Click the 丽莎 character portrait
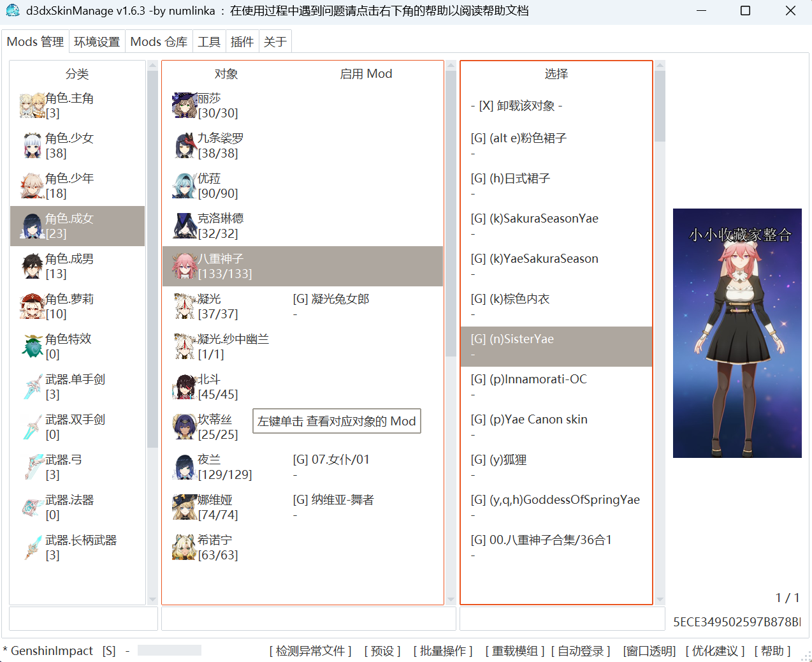This screenshot has width=812, height=662. click(185, 106)
